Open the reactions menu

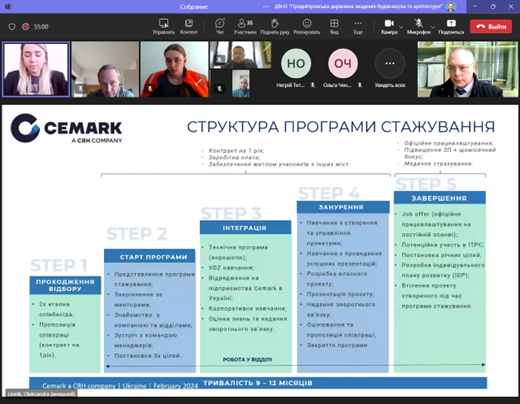coord(307,26)
